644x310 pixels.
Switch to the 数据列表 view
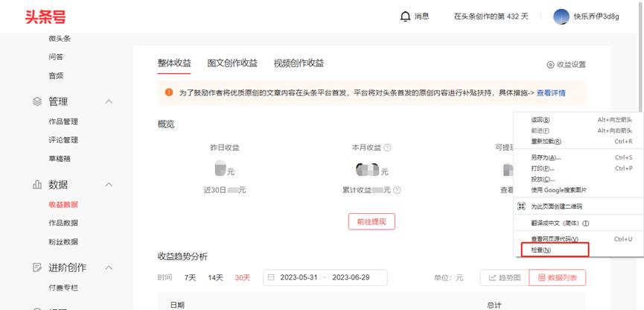click(x=558, y=278)
